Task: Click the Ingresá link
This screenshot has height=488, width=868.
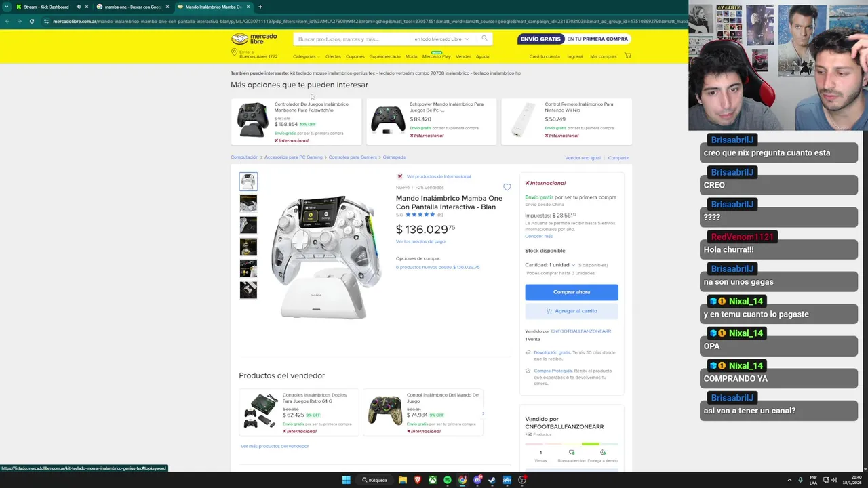Action: point(575,56)
